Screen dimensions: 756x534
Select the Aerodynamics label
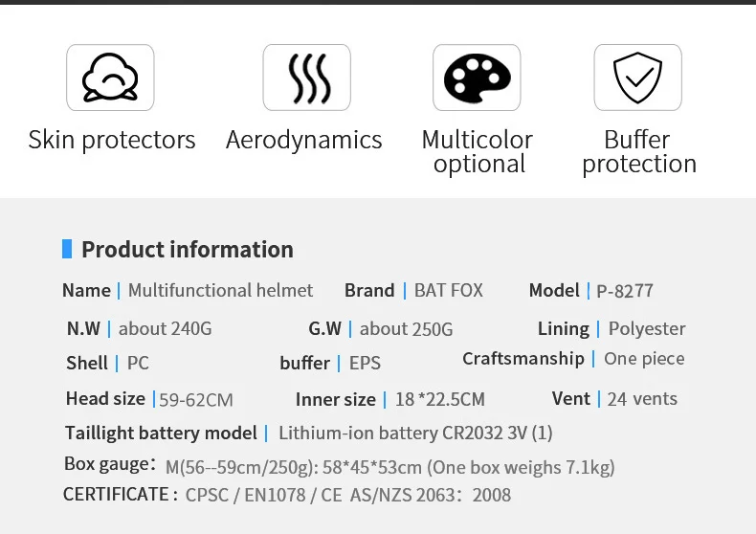click(303, 140)
